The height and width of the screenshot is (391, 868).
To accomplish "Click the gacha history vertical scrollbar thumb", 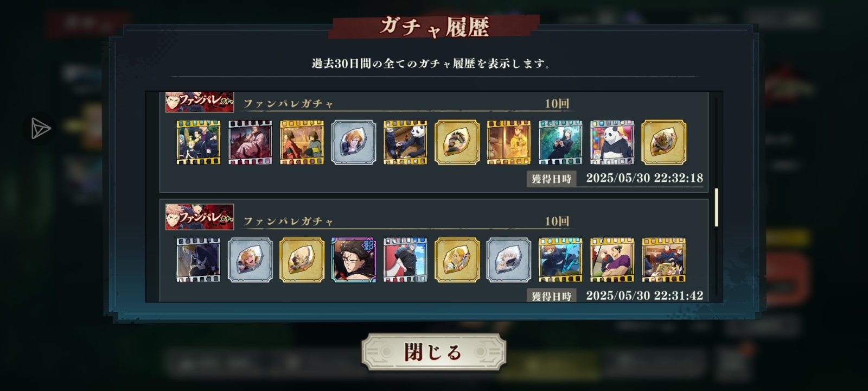I will pyautogui.click(x=716, y=207).
